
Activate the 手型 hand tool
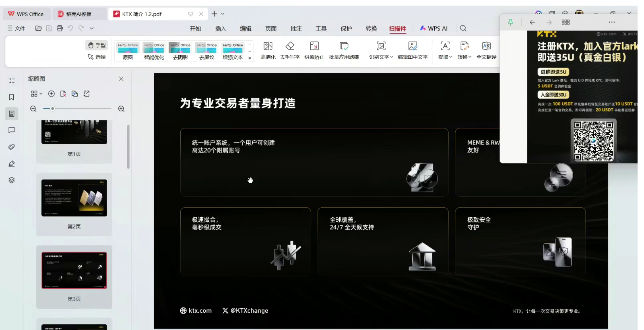pos(97,45)
